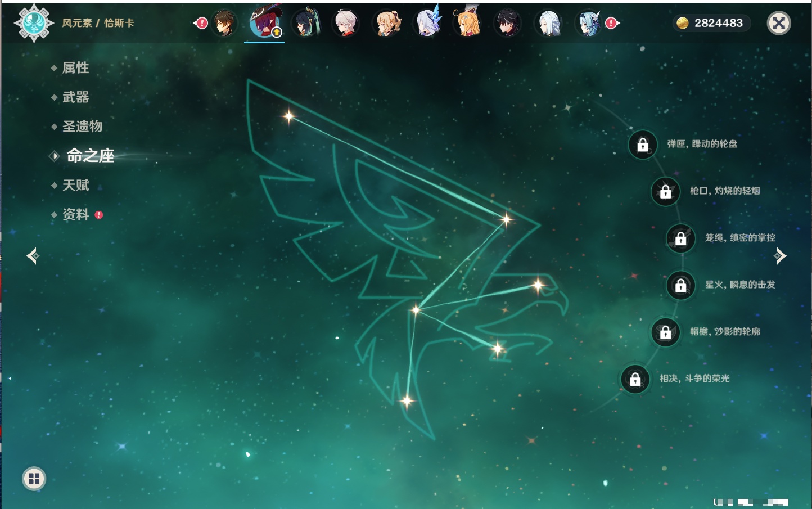
Task: Click the constellation name 相决，斗争的荣光
Action: pos(694,379)
